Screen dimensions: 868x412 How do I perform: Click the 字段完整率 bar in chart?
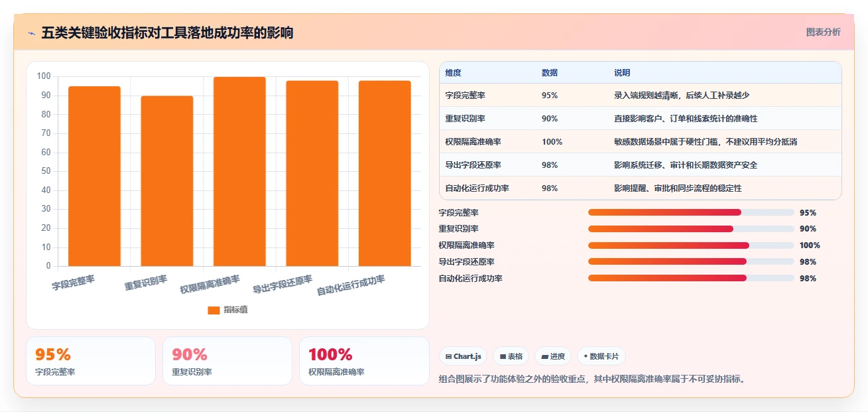[94, 176]
